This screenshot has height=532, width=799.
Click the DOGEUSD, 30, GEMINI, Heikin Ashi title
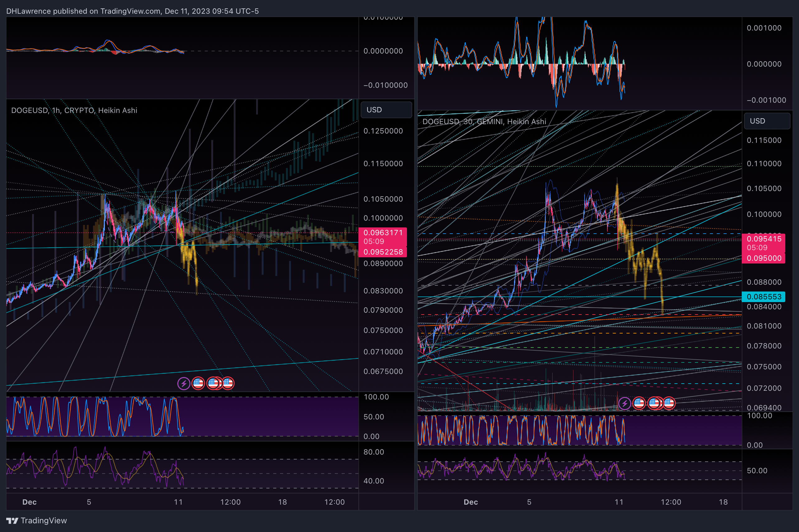(484, 121)
